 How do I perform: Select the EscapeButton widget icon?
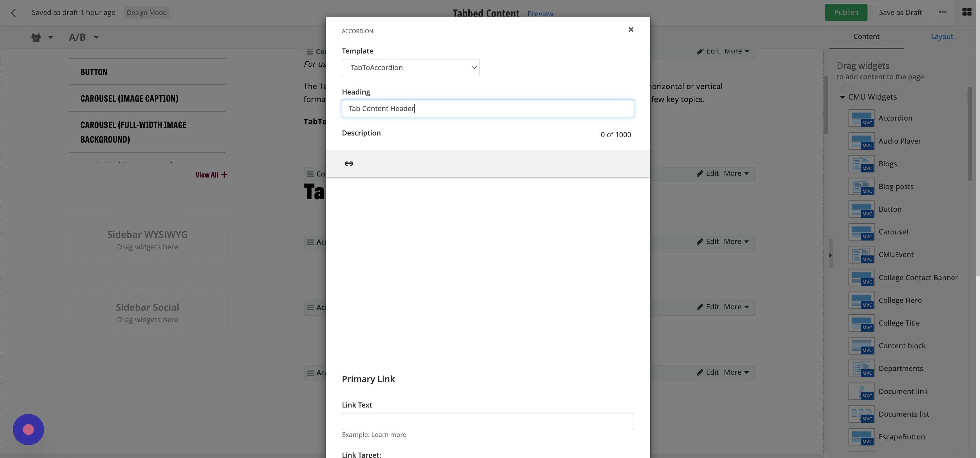tap(861, 437)
